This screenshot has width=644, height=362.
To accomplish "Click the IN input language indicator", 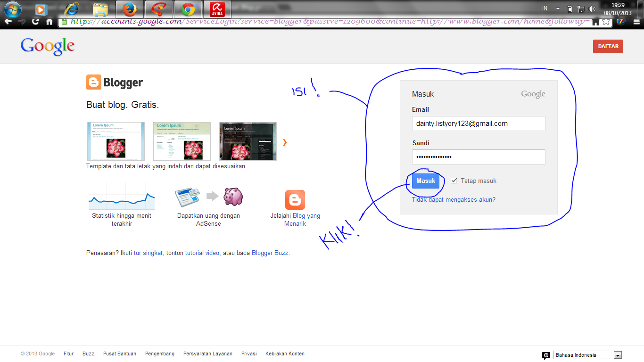I will point(545,8).
